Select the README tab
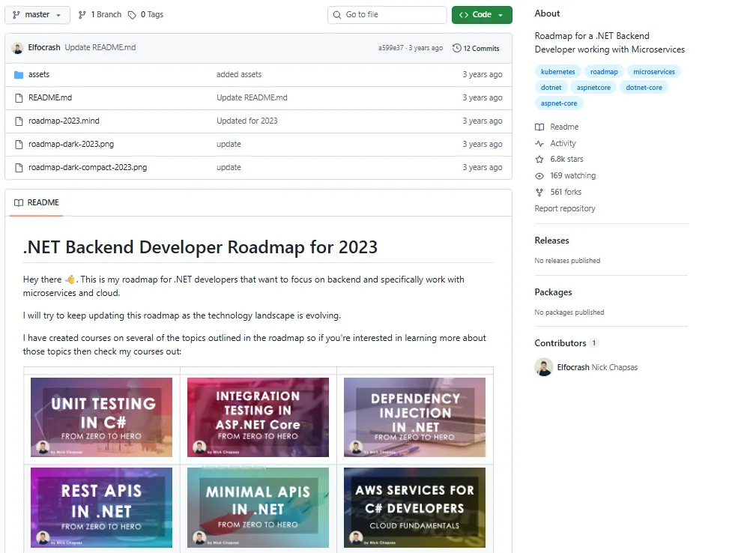756x553 pixels. (x=37, y=202)
